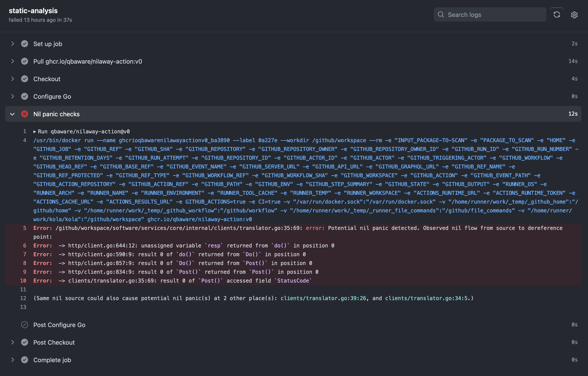
Task: Expand the Configure Go step chevron
Action: [x=13, y=97]
